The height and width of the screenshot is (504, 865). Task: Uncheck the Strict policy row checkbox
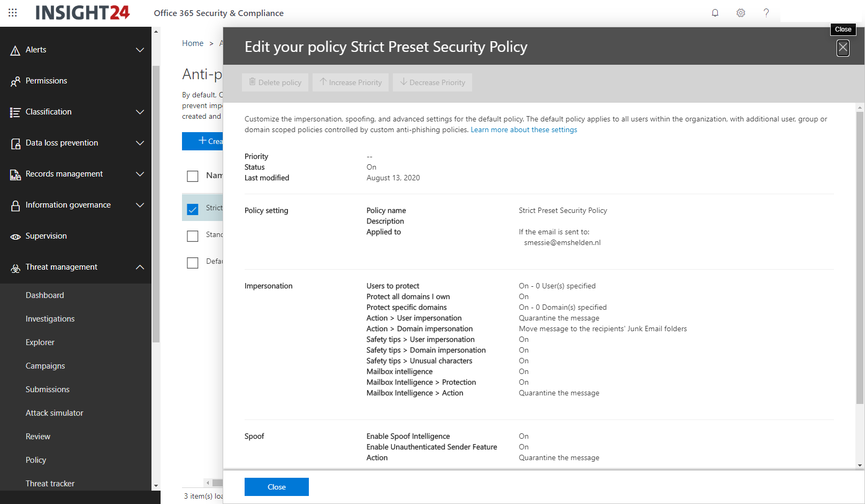click(x=193, y=209)
